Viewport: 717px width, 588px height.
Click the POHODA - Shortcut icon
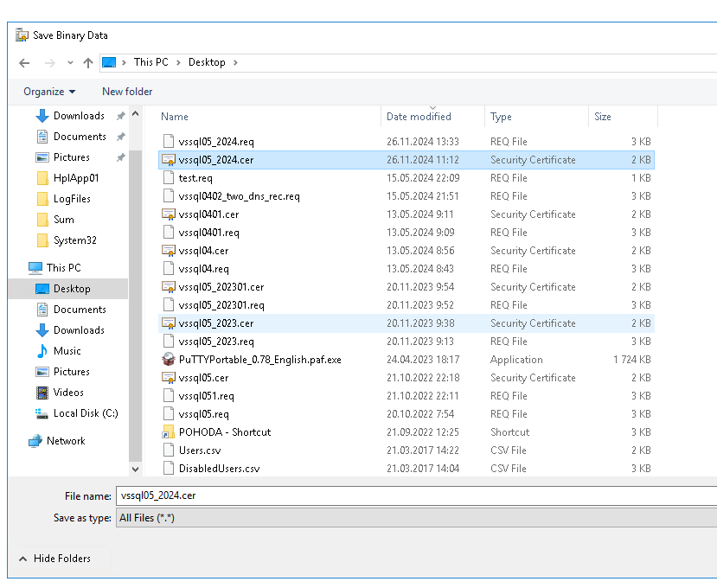169,432
